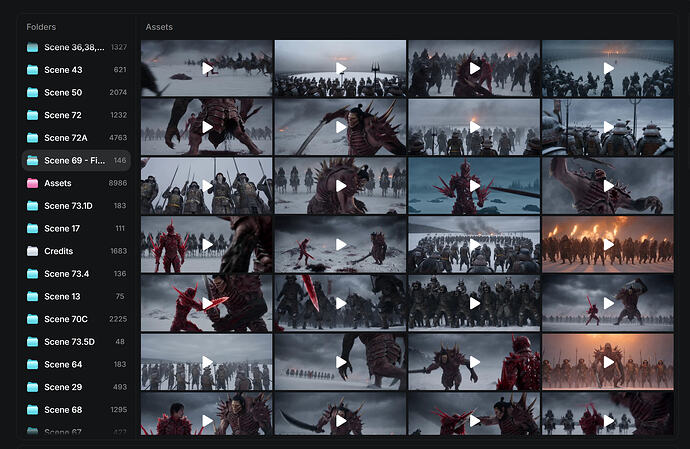Open the close-up spearmen soldiers thumbnail
The height and width of the screenshot is (449, 690).
pyautogui.click(x=206, y=185)
